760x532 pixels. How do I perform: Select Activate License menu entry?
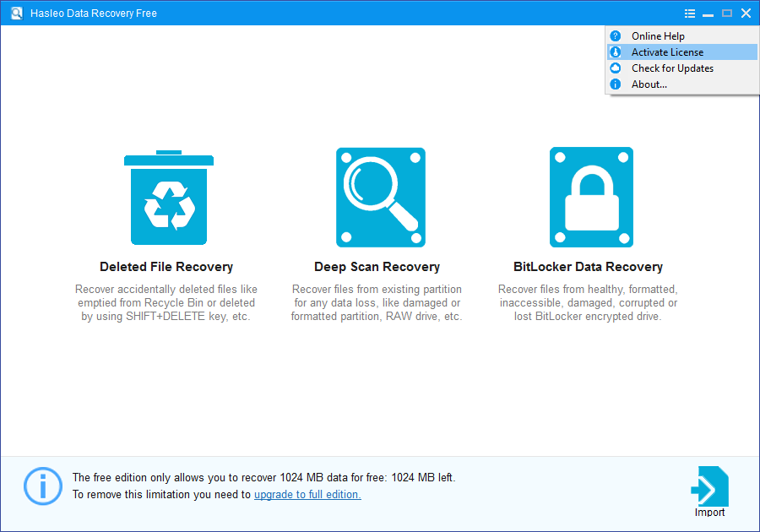click(x=682, y=52)
